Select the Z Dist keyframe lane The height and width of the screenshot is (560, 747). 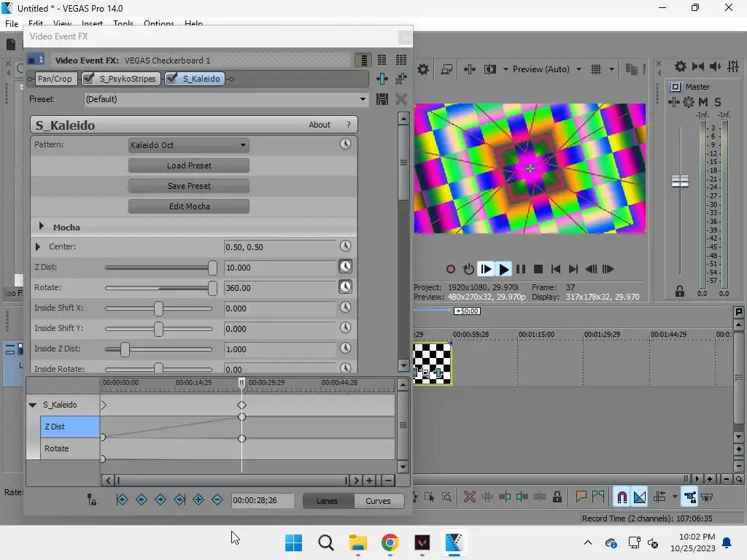[x=70, y=427]
